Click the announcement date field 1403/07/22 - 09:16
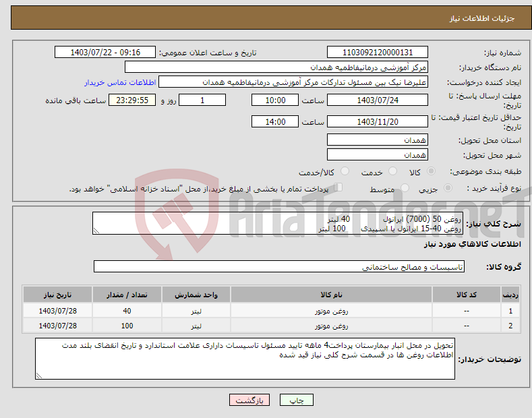Viewport: 532px width, 418px height. (105, 53)
